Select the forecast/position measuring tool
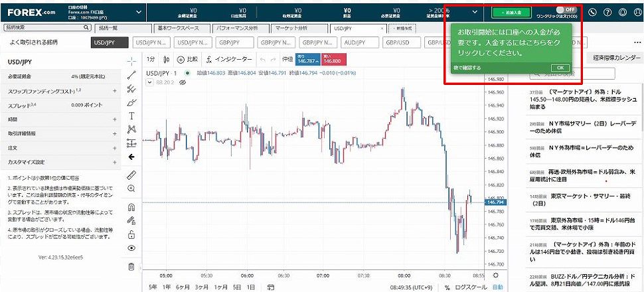Screen dimensions: 644x292 pyautogui.click(x=131, y=143)
